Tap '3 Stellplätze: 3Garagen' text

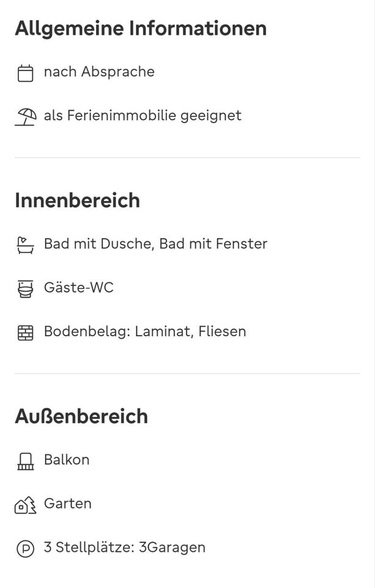pos(125,548)
